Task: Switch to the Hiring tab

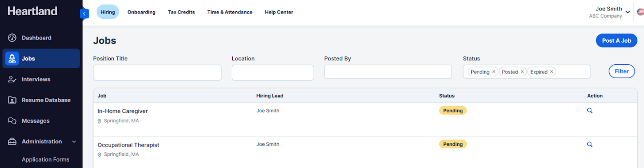Action: 108,12
